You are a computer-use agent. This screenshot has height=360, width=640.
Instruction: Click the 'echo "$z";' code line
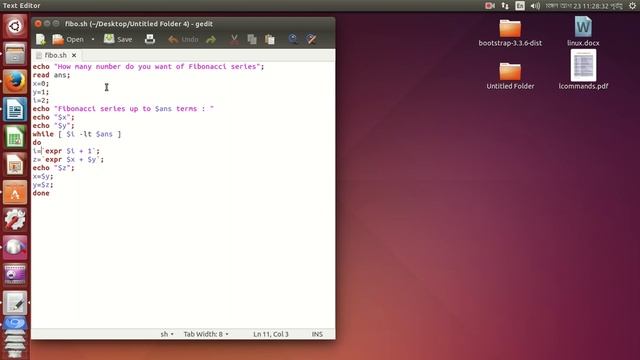[53, 168]
